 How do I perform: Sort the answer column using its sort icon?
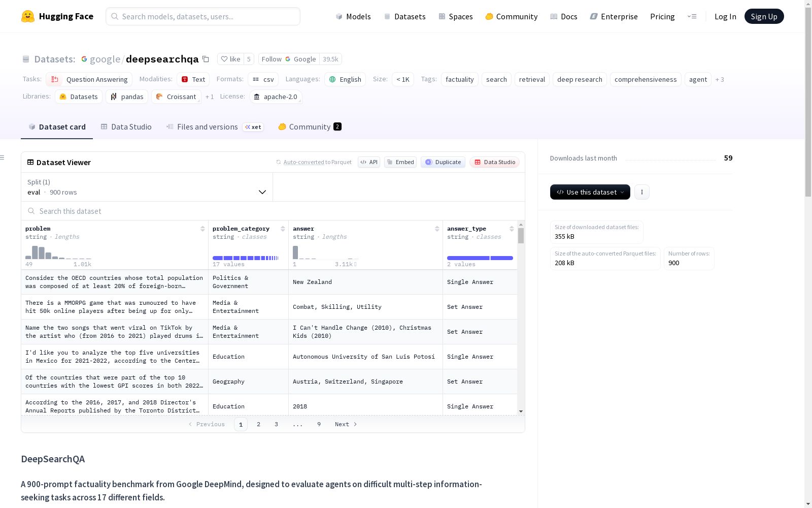coord(437,229)
